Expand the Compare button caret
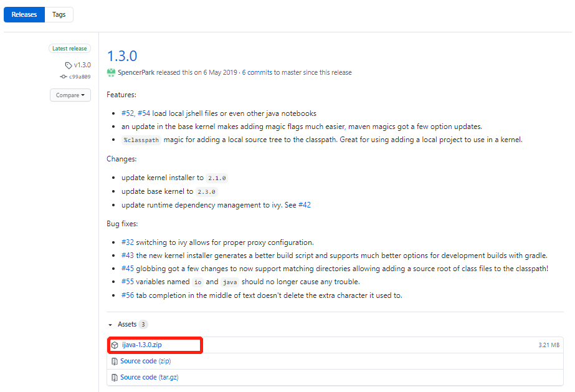The height and width of the screenshot is (392, 575). [x=82, y=95]
